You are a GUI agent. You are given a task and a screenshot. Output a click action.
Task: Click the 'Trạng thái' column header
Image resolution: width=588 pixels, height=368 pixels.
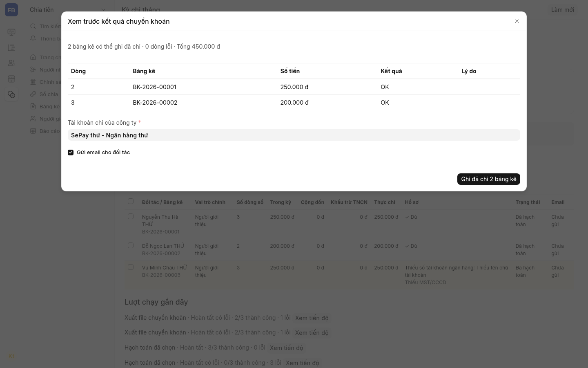pos(528,202)
